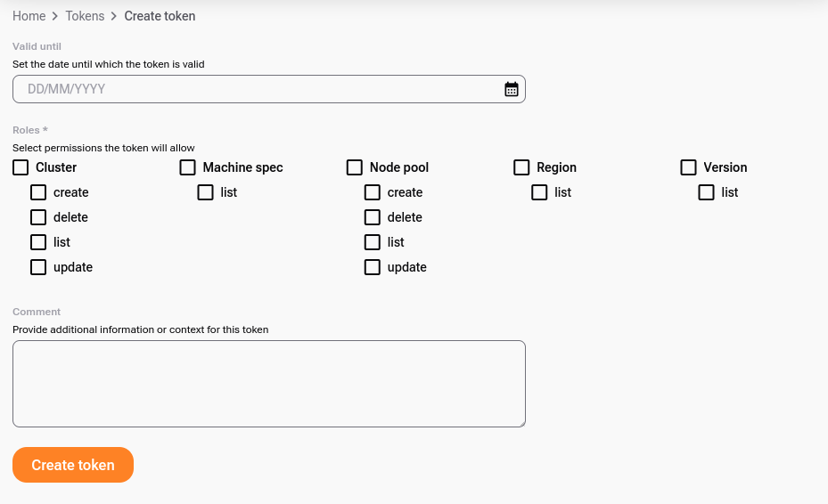Open the calendar date picker icon

tap(512, 89)
